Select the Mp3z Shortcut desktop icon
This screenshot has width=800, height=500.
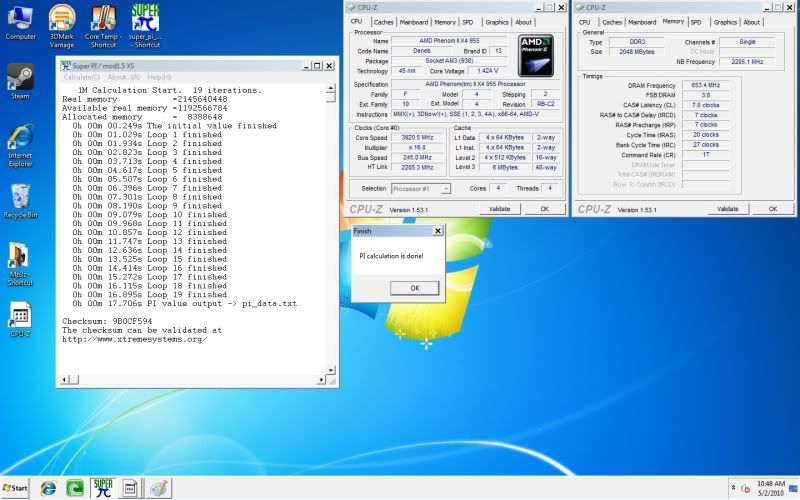click(x=20, y=264)
